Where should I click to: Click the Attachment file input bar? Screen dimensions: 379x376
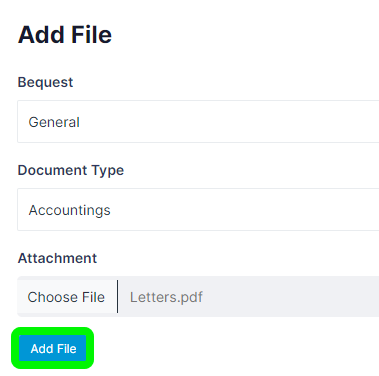(198, 297)
